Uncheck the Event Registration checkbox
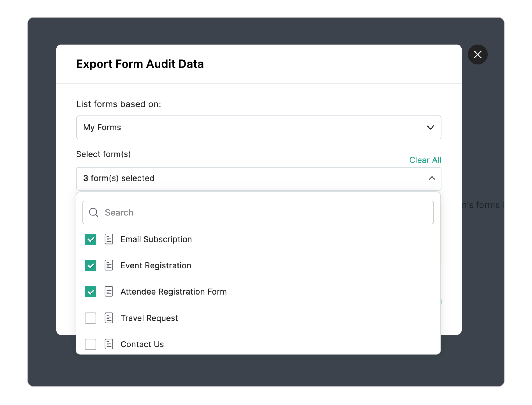 (x=91, y=265)
